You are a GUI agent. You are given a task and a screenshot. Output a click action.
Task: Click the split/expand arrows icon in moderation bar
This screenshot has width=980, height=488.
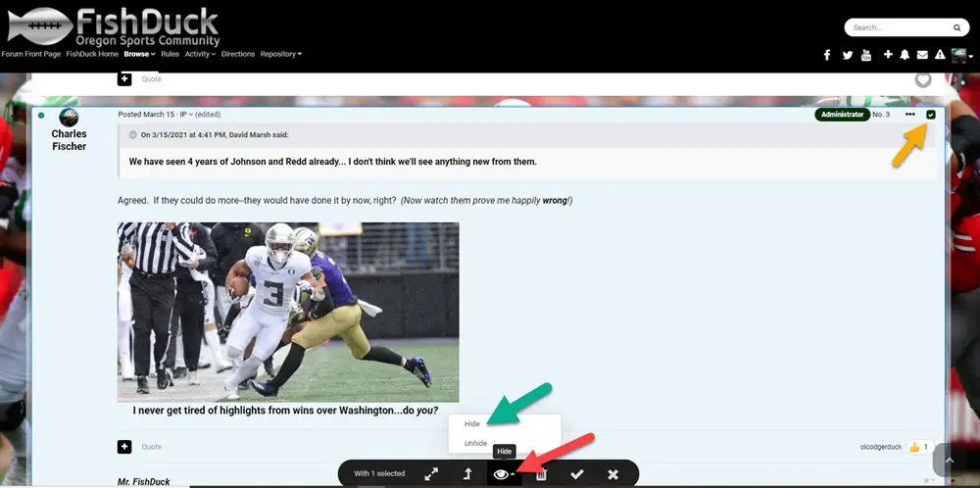431,474
